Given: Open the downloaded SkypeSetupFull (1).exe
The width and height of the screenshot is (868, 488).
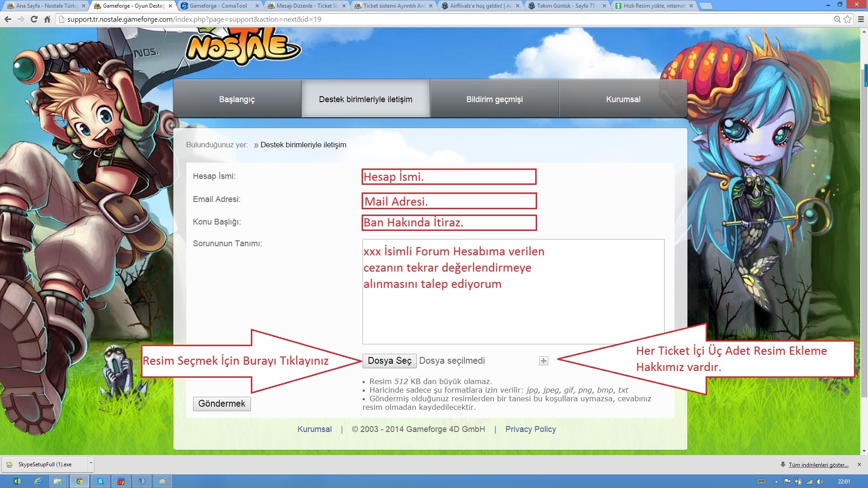Looking at the screenshot, I should [45, 464].
